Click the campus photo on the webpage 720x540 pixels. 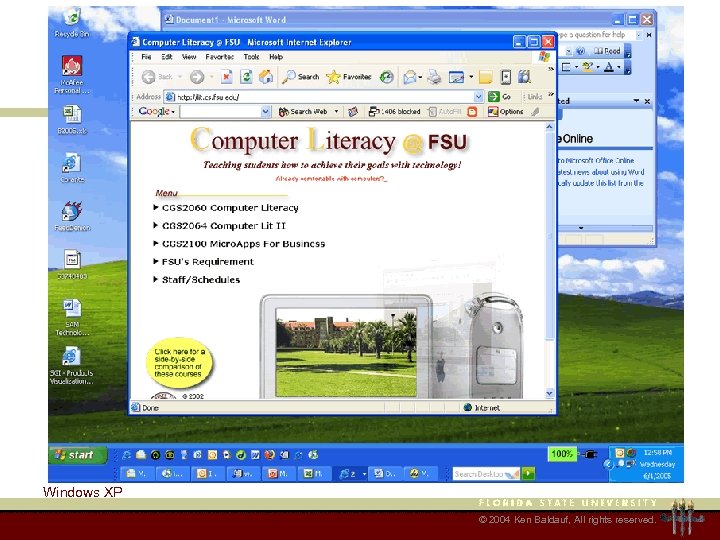(x=346, y=352)
